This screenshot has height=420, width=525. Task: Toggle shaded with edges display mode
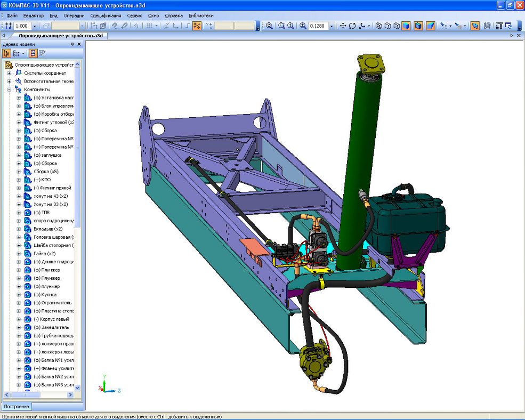click(418, 26)
